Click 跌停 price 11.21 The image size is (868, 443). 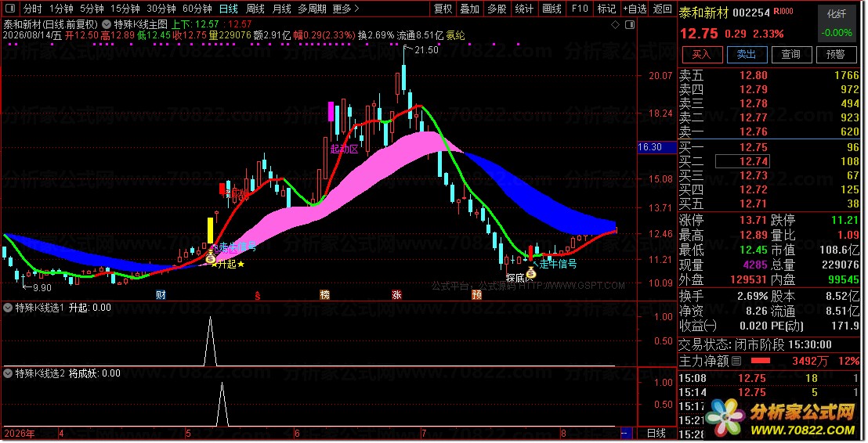pyautogui.click(x=844, y=220)
